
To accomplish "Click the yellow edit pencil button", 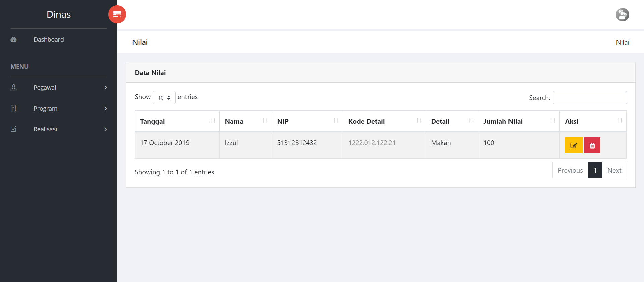I will coord(573,145).
